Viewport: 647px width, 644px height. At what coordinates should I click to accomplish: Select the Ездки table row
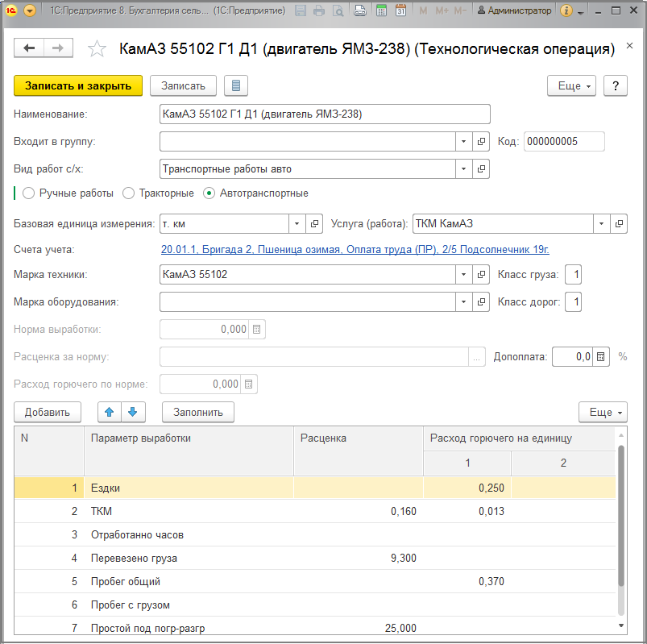(315, 488)
